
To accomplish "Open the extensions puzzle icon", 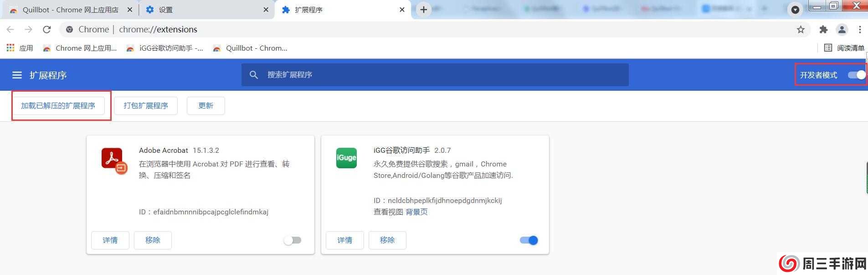I will [x=823, y=30].
